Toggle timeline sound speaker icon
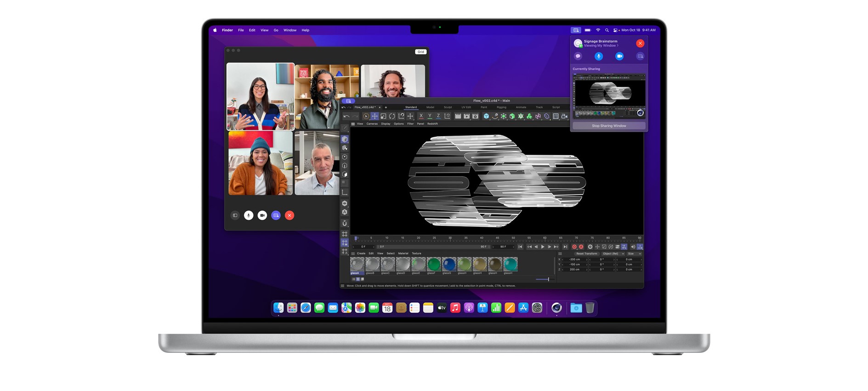Viewport: 868px width, 391px height. coord(633,247)
